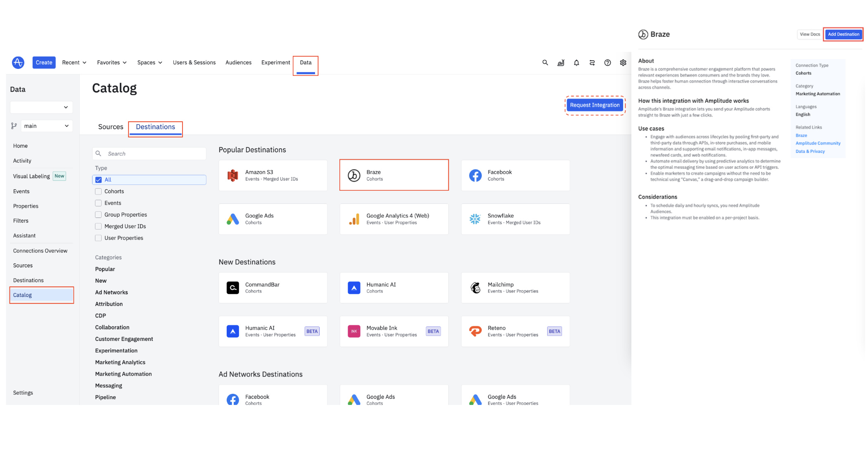
Task: Click the search magnifier icon in catalog filter
Action: pos(98,154)
